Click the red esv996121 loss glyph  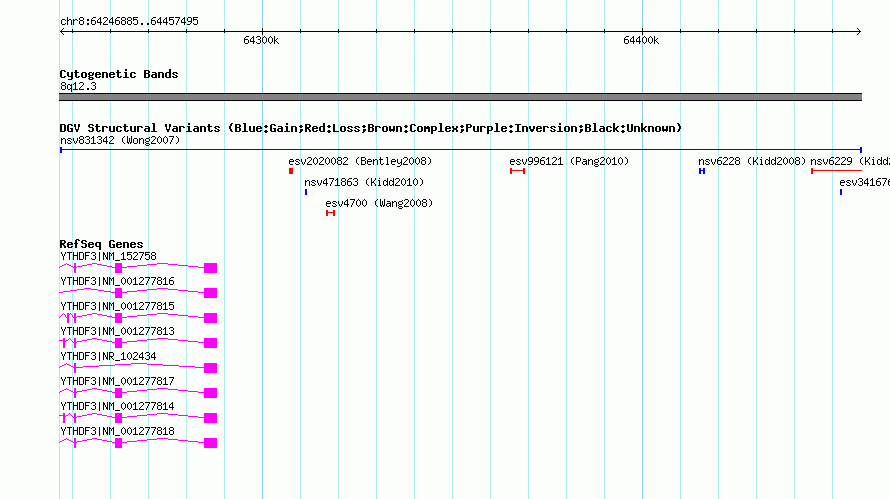click(x=517, y=171)
